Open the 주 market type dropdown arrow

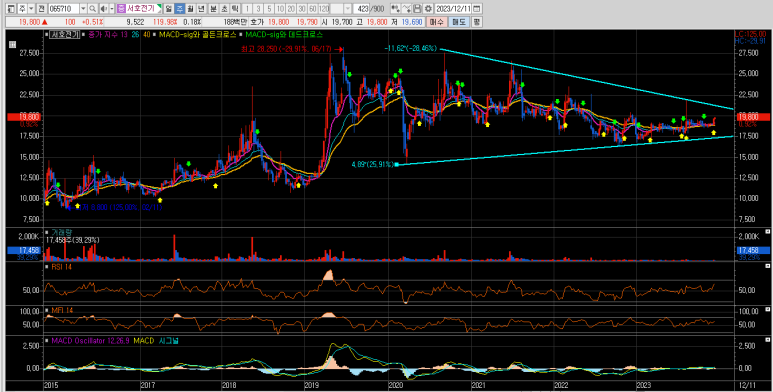[x=31, y=9]
